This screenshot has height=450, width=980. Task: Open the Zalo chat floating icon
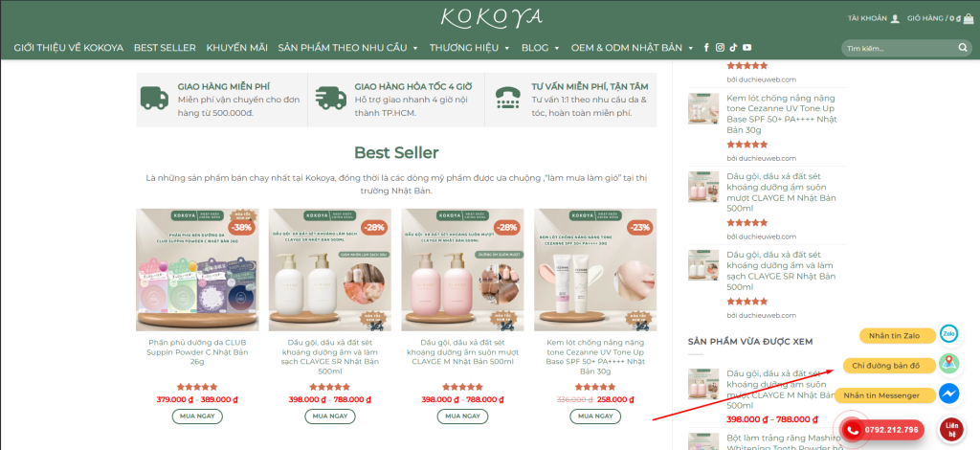tap(949, 335)
